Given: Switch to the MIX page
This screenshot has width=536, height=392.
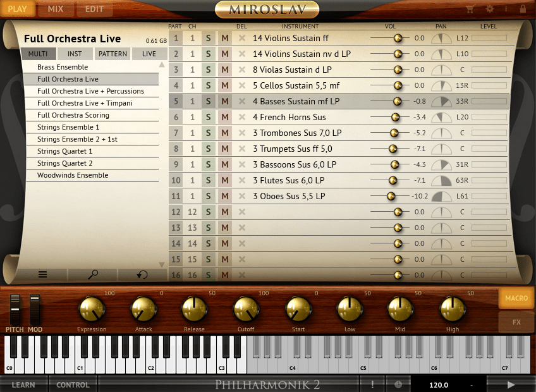Looking at the screenshot, I should [55, 9].
